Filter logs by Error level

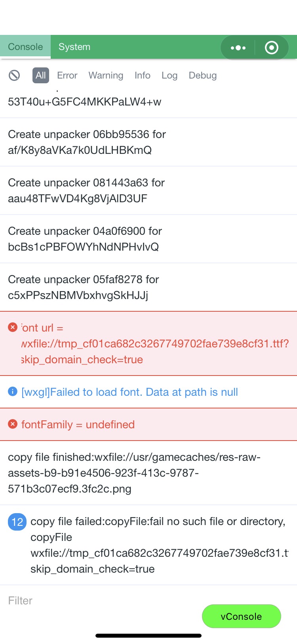[67, 75]
